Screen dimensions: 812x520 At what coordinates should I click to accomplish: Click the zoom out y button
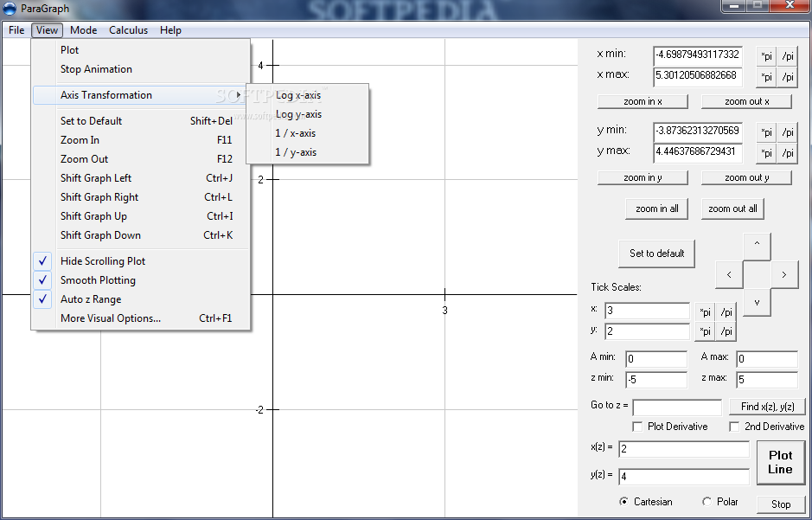(x=747, y=177)
